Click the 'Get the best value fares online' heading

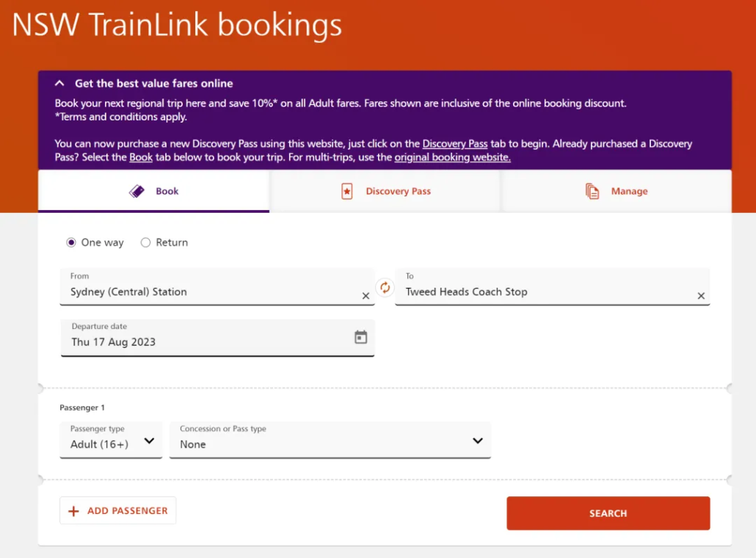pyautogui.click(x=154, y=84)
